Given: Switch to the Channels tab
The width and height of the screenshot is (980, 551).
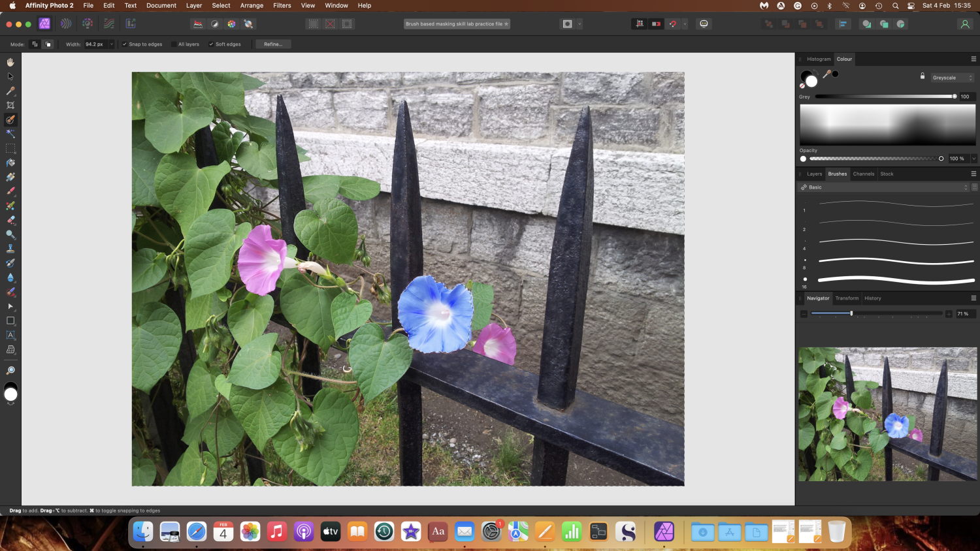Looking at the screenshot, I should [x=864, y=174].
